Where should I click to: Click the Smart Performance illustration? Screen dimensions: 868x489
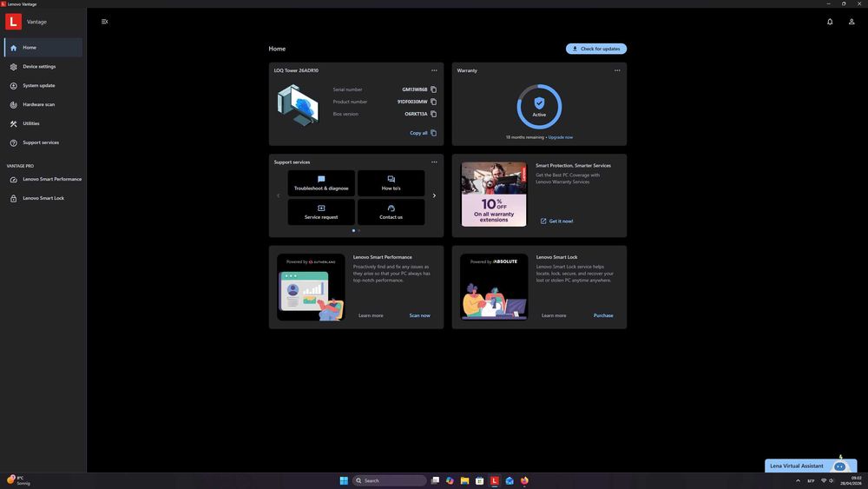click(311, 287)
